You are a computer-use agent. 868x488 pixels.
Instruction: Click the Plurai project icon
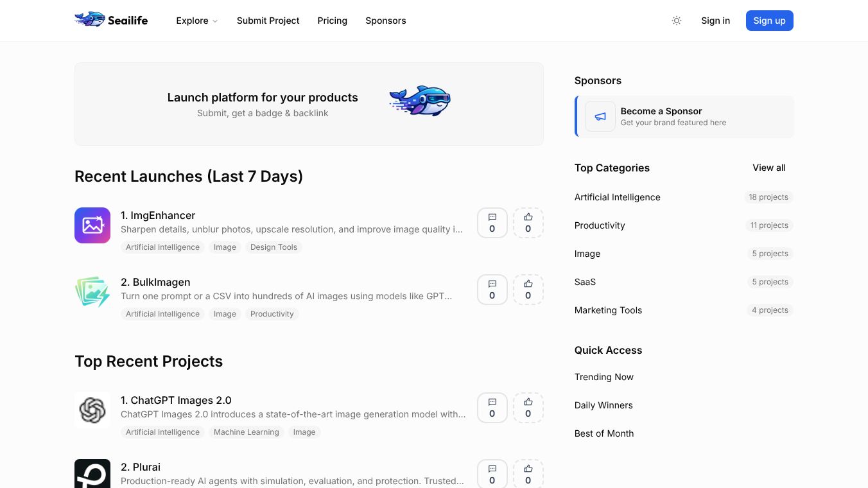coord(92,474)
